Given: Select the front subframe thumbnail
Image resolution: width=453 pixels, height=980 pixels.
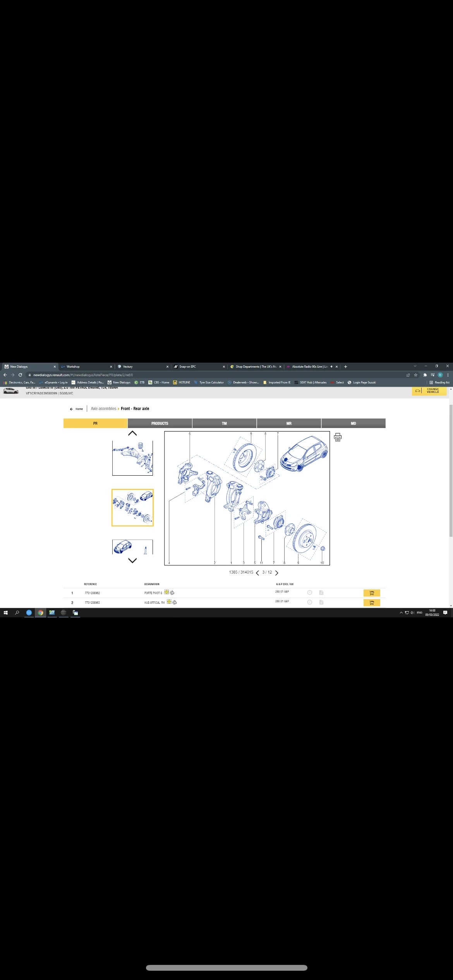Looking at the screenshot, I should click(x=132, y=458).
